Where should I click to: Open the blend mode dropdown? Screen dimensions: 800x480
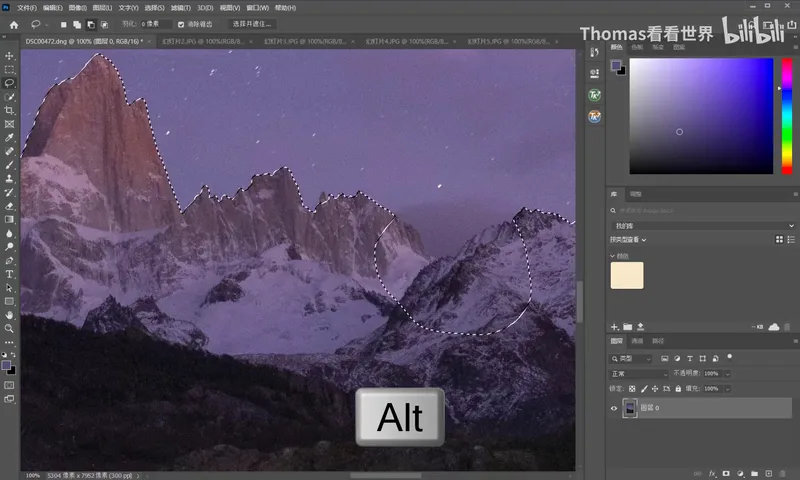tap(639, 374)
